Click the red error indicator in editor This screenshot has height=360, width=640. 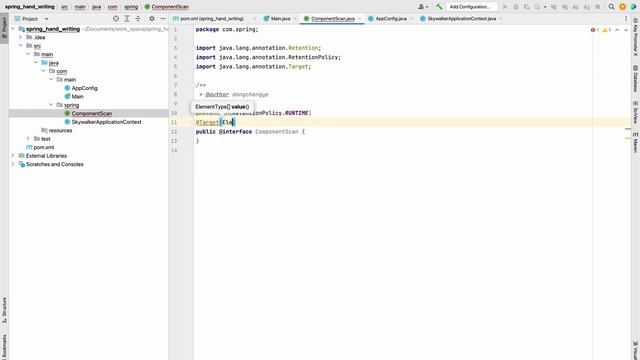[595, 30]
